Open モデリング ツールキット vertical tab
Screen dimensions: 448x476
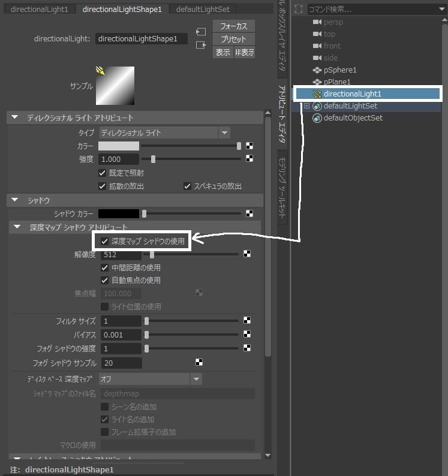tap(282, 187)
